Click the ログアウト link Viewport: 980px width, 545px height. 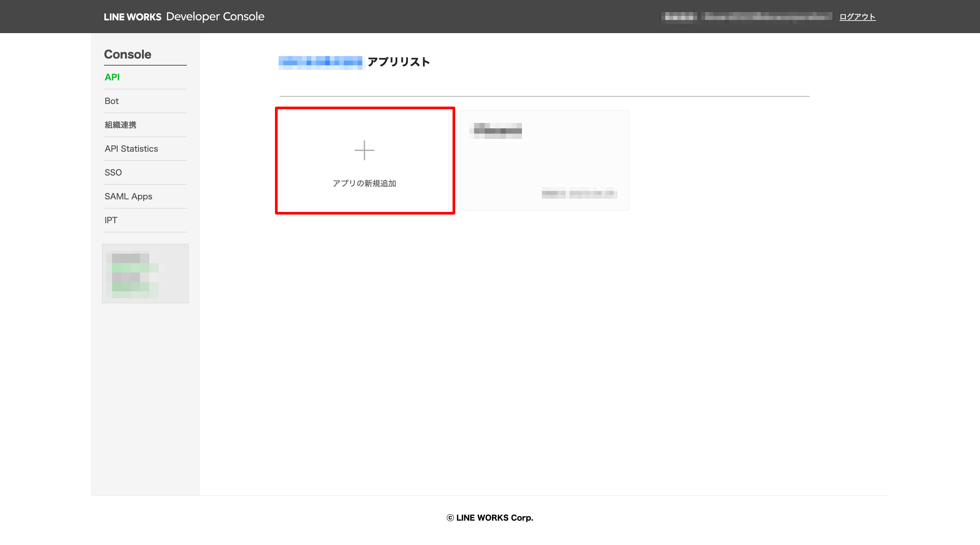point(857,17)
